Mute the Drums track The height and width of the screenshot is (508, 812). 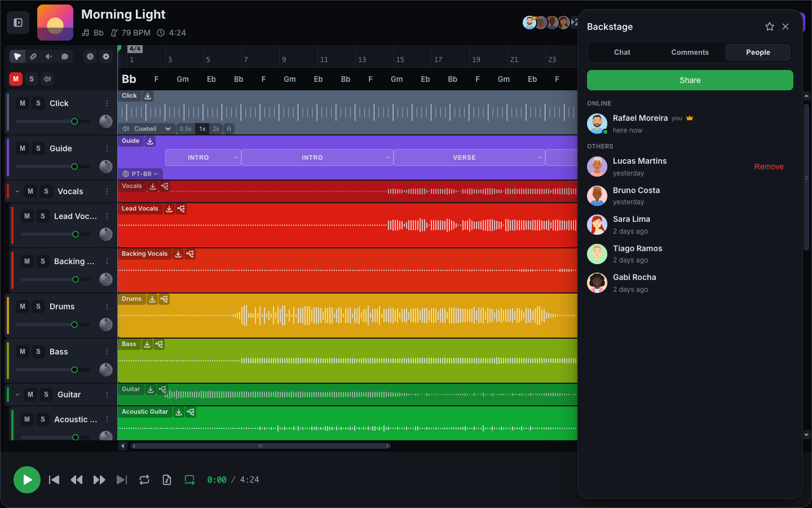pyautogui.click(x=23, y=306)
